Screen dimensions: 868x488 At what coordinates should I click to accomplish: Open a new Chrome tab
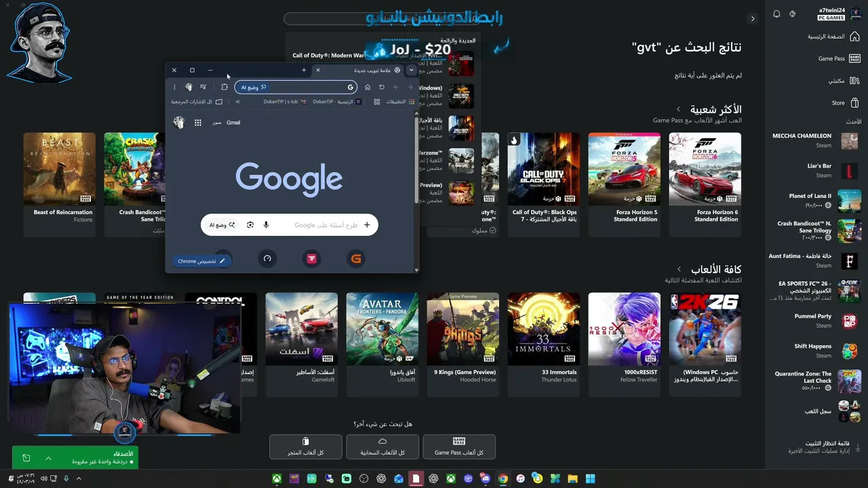[x=304, y=70]
